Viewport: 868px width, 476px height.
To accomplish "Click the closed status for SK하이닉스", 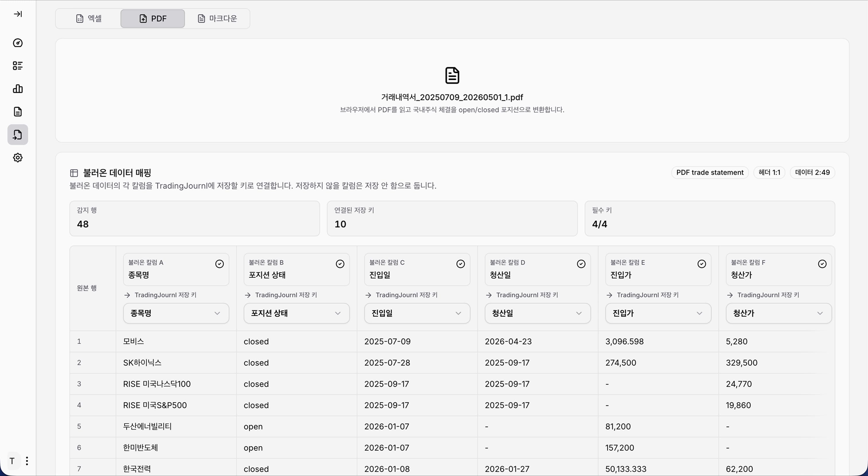I will click(256, 363).
